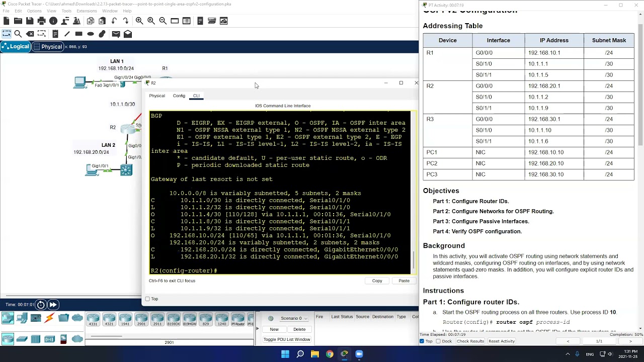
Task: Check Dock in PT Activity window
Action: [439, 341]
